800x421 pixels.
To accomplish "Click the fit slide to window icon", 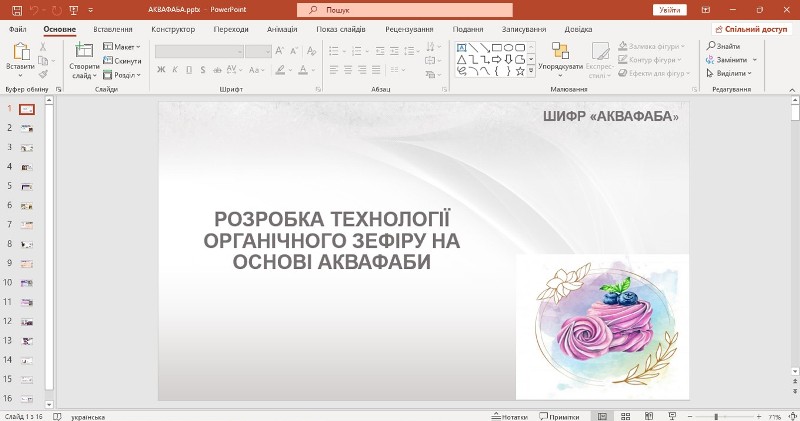I will pyautogui.click(x=791, y=416).
